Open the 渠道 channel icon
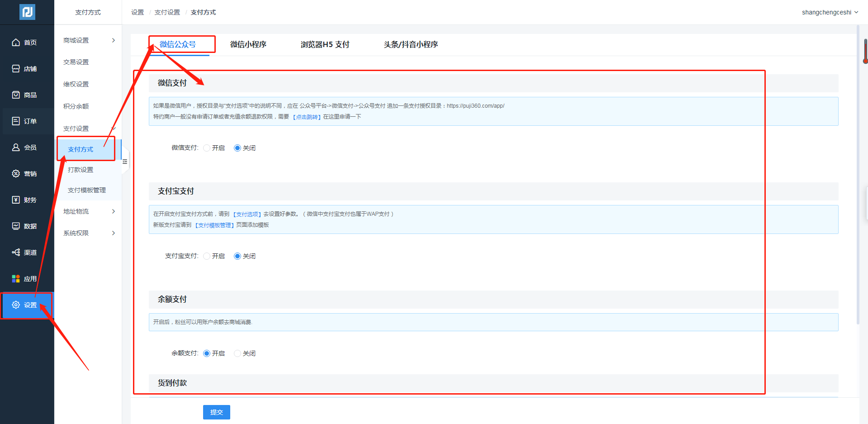 16,252
